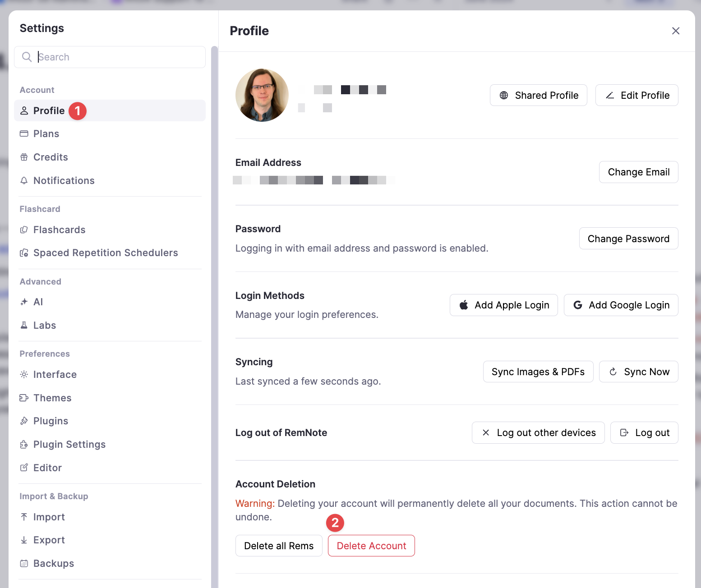The width and height of the screenshot is (701, 588).
Task: Click the Shared Profile button
Action: point(538,95)
